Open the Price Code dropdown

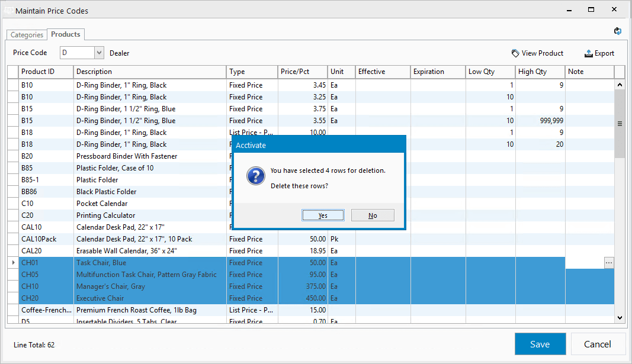tap(99, 53)
